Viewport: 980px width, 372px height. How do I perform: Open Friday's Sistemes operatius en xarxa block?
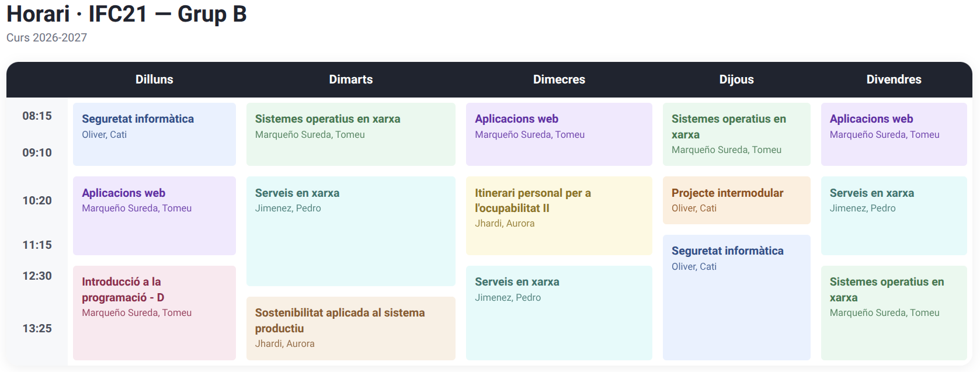(894, 313)
